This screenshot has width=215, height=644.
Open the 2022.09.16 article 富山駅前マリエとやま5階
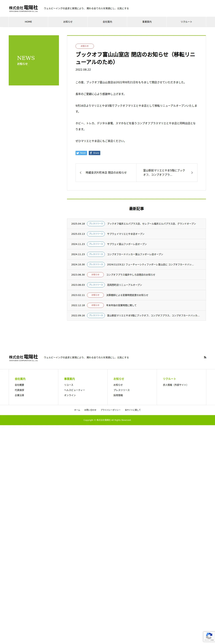pyautogui.click(x=153, y=315)
